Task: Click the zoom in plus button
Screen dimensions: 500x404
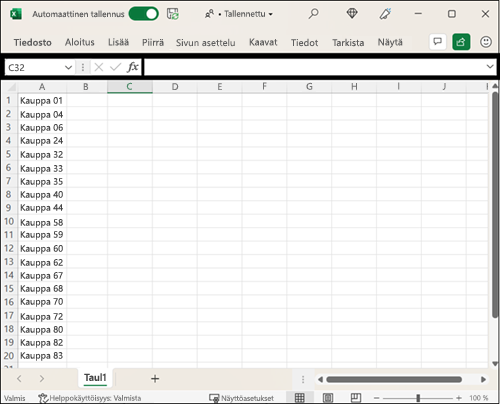Action: pos(459,398)
